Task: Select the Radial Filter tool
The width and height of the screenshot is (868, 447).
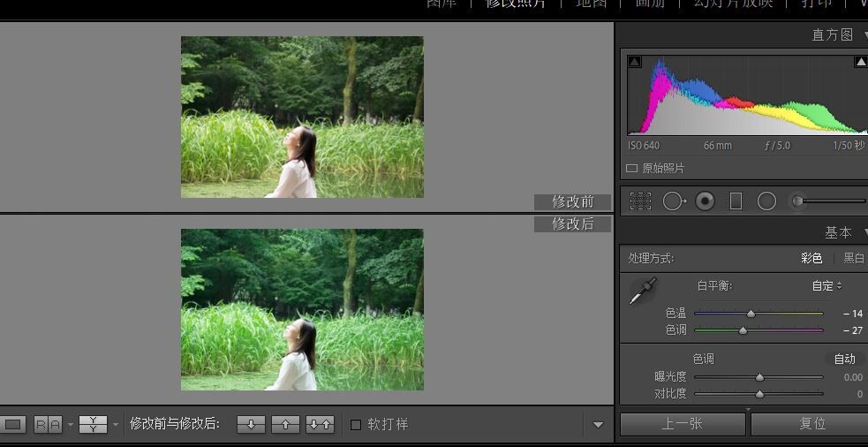Action: 766,201
